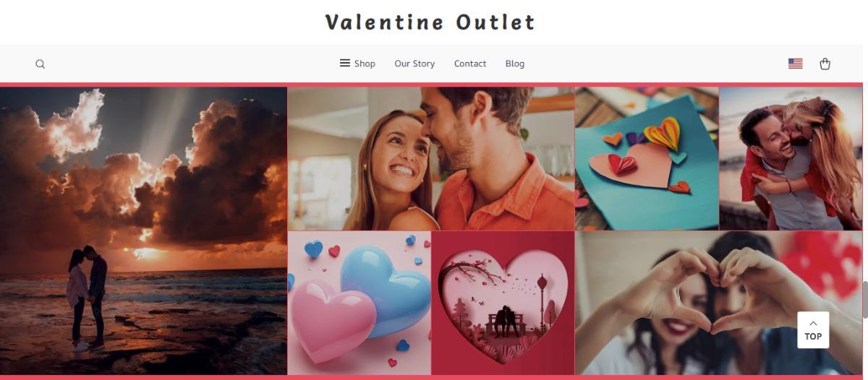Select the US flag language icon
The height and width of the screenshot is (380, 868).
(x=795, y=64)
